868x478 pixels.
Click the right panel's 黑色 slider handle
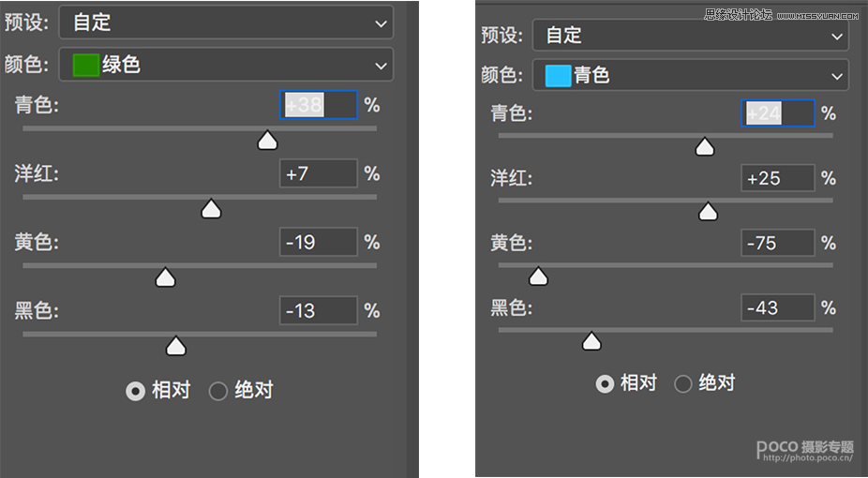tap(591, 342)
